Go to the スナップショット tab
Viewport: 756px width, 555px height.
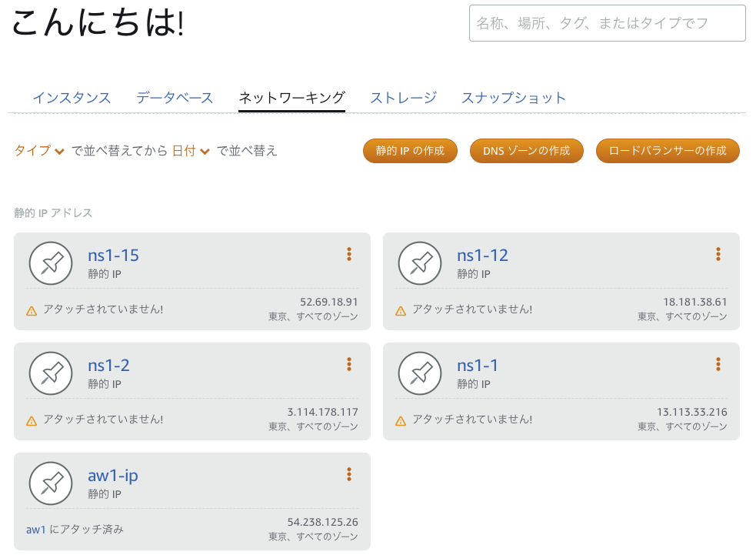(513, 98)
